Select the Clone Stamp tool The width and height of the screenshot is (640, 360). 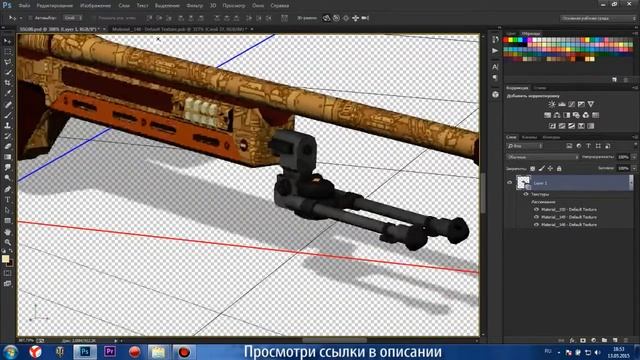click(x=7, y=126)
